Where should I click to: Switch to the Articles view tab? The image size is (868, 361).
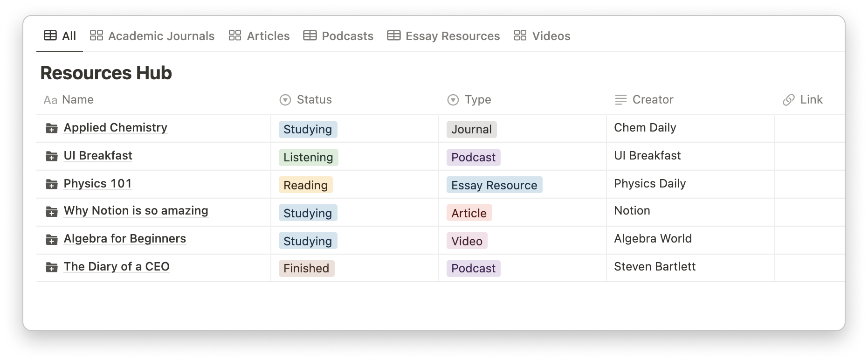click(x=268, y=35)
